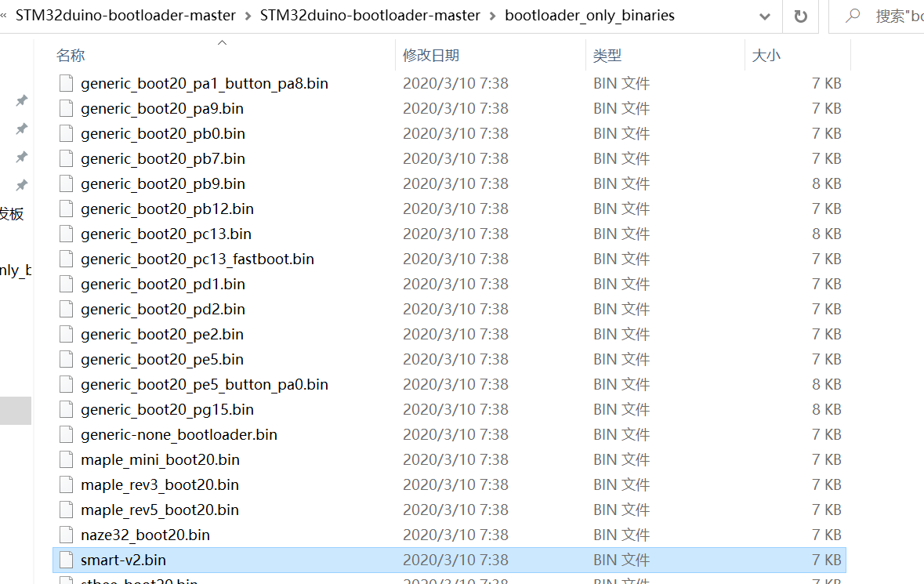Refresh the current folder view

[x=800, y=16]
